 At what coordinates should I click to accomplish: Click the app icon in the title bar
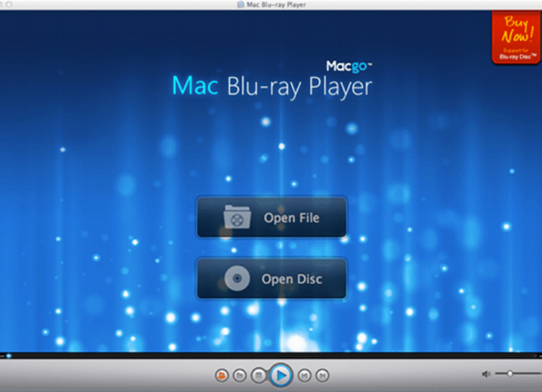[x=240, y=4]
